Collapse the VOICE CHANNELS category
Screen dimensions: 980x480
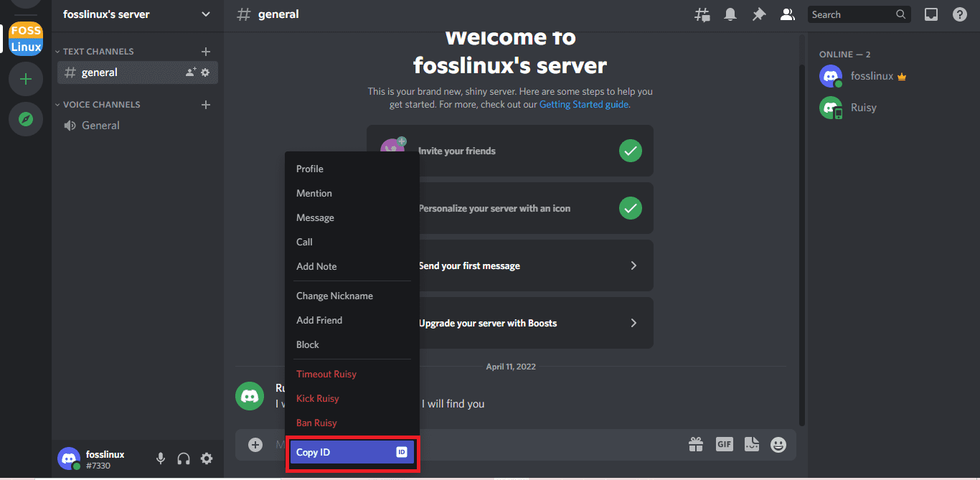[101, 105]
